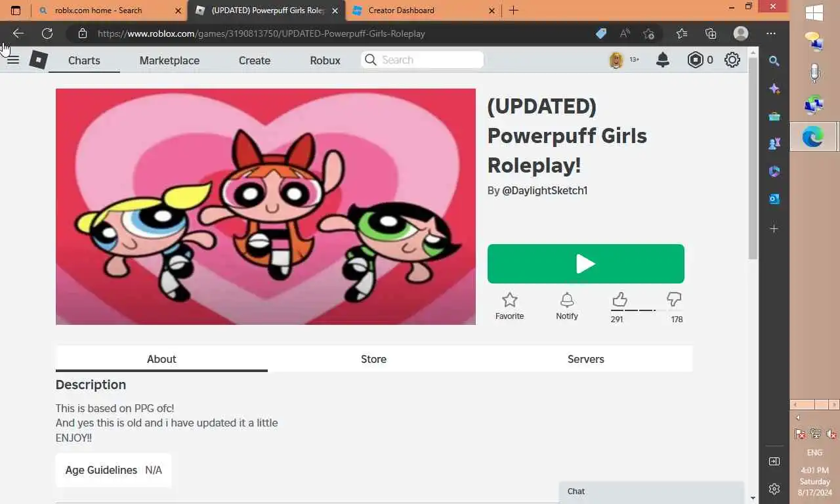Viewport: 840px width, 504px height.
Task: Open Edge sidebar Search
Action: (774, 61)
